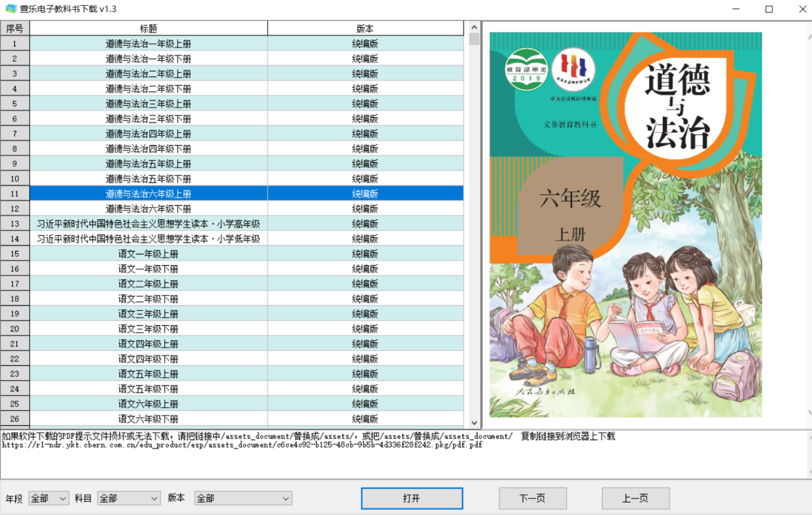Screen dimensions: 812x515
Task: Go to next page with 下一页
Action: coord(532,498)
